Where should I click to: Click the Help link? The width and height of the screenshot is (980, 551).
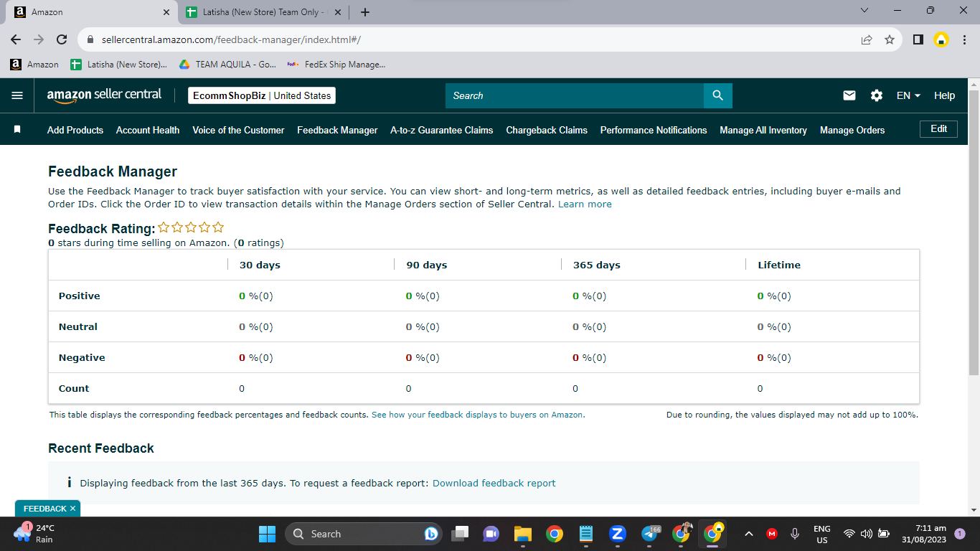click(x=944, y=95)
